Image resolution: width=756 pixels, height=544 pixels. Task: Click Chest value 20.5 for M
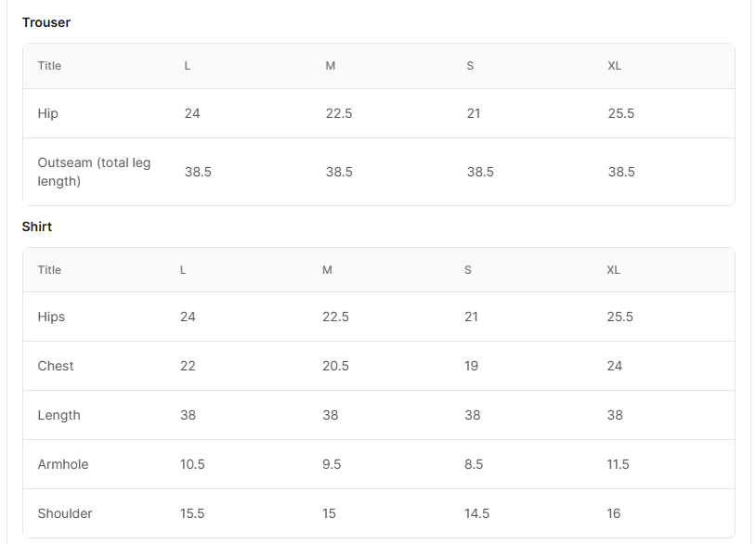(335, 366)
